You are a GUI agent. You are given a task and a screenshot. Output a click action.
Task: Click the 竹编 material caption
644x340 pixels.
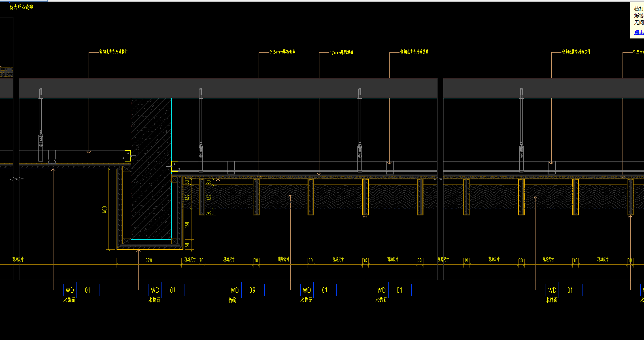click(232, 300)
